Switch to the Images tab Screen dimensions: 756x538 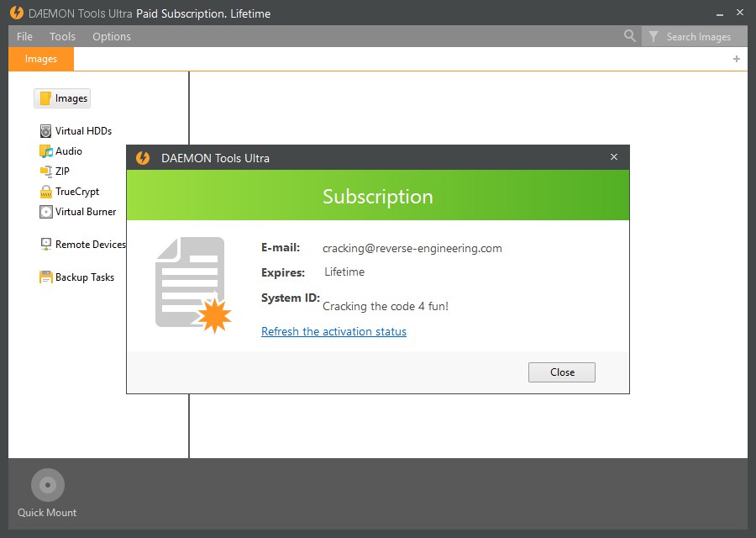click(x=41, y=59)
